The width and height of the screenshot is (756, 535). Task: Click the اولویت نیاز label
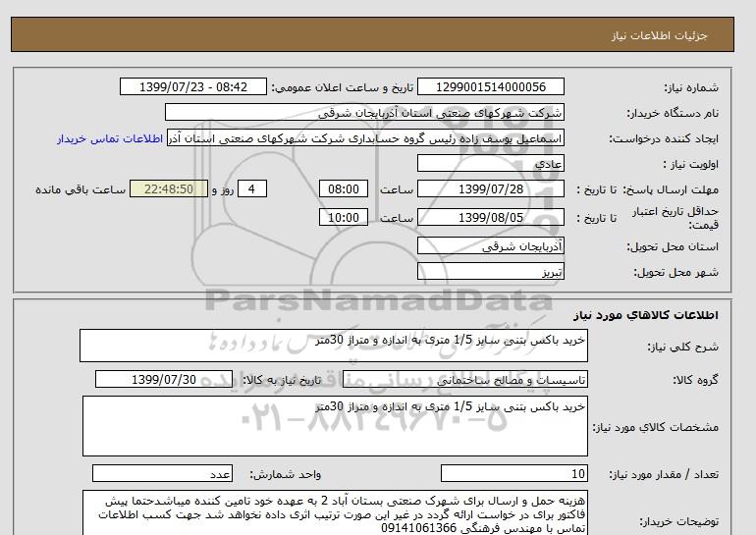click(x=691, y=164)
